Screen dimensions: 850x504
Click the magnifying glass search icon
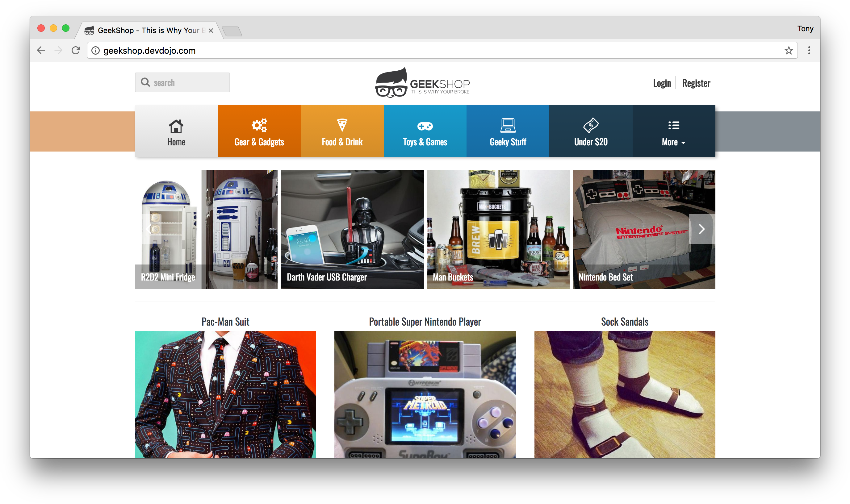point(145,82)
